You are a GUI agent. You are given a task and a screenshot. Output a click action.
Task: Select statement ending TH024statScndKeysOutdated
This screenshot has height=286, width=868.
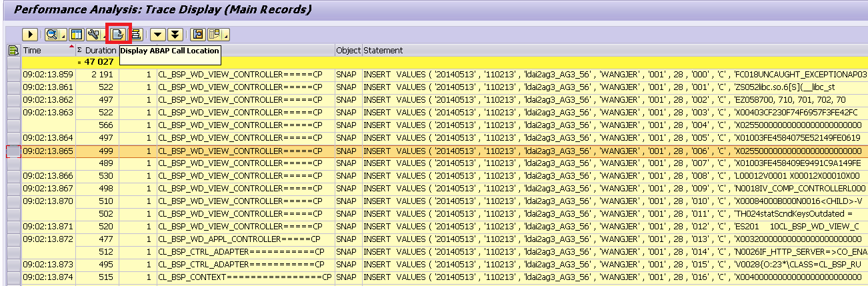coord(615,213)
